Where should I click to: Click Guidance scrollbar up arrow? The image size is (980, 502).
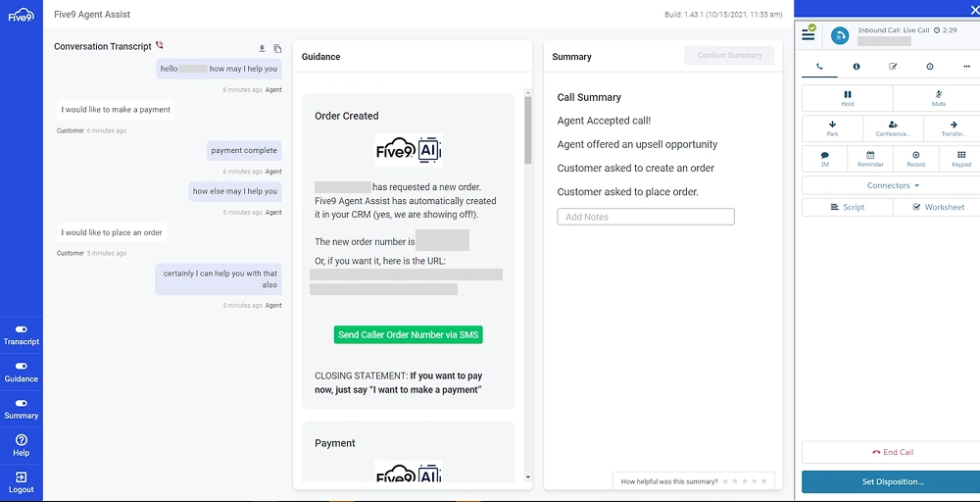(x=528, y=92)
